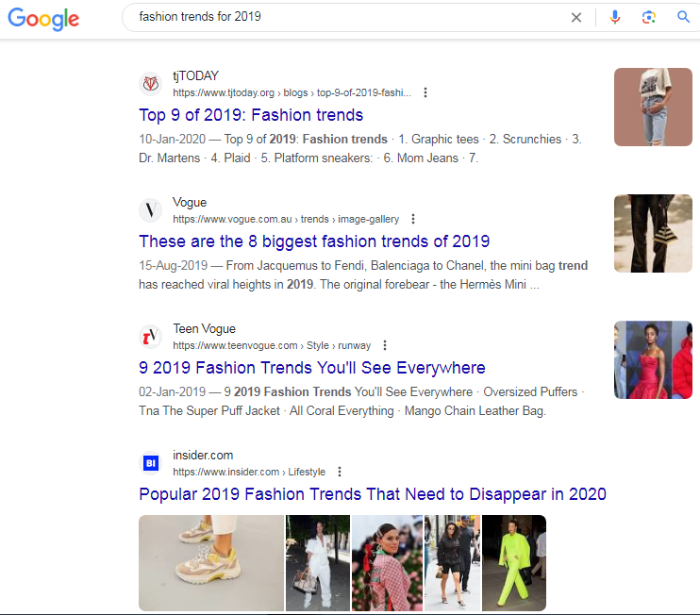Click the tjTODAY site favicon

click(151, 84)
